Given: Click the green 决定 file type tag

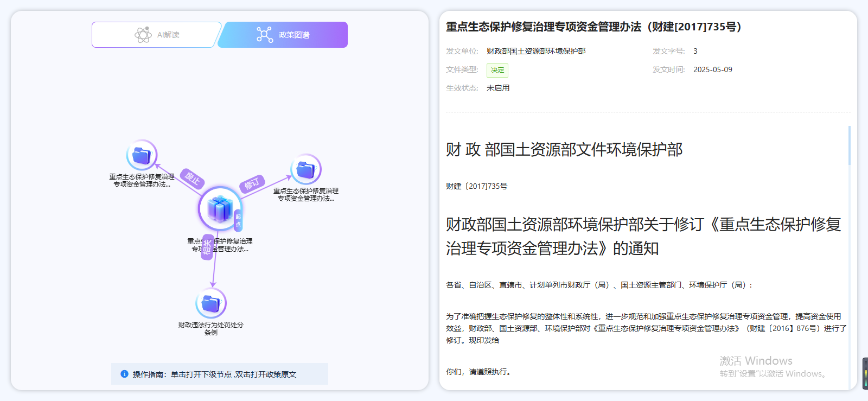Looking at the screenshot, I should pyautogui.click(x=497, y=70).
